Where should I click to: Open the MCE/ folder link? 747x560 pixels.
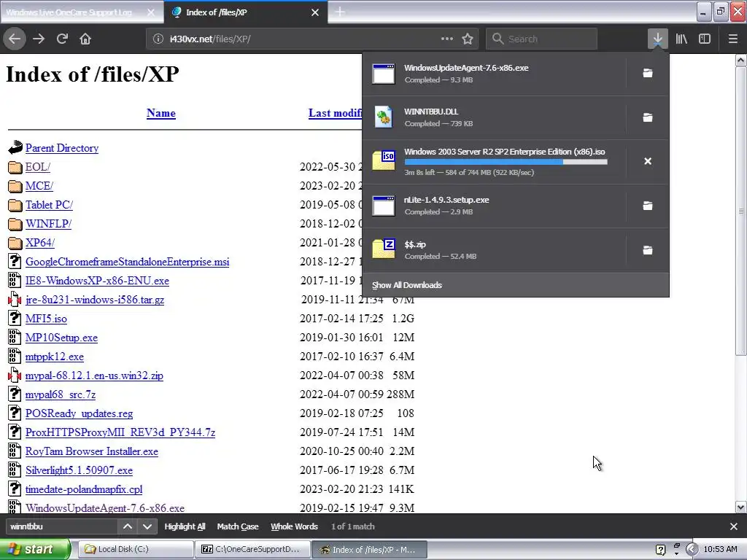point(39,186)
